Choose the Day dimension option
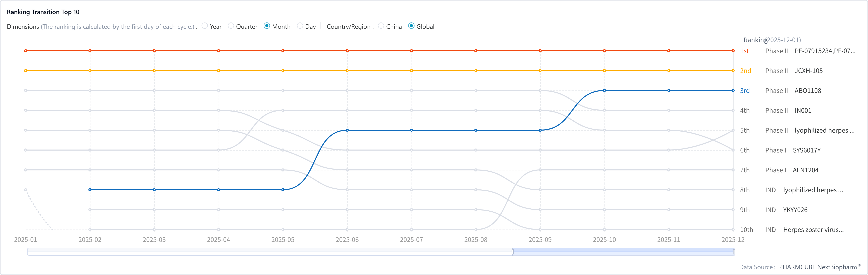This screenshot has width=868, height=275. click(300, 26)
